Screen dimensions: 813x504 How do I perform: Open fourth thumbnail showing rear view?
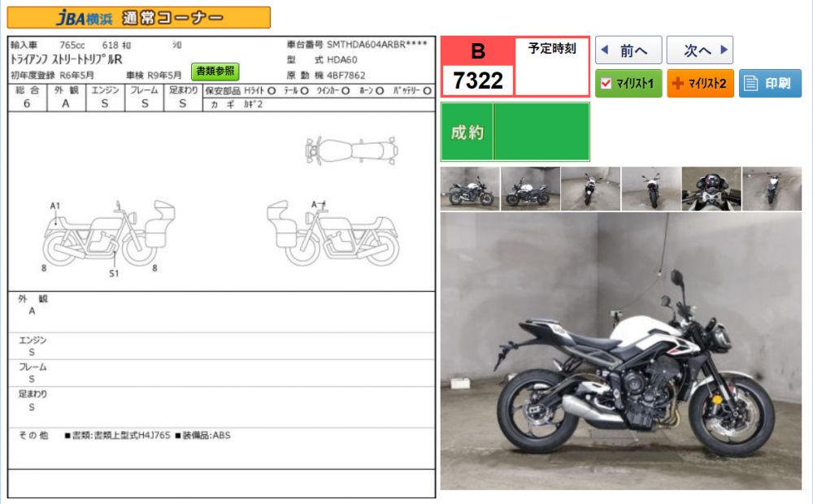[x=650, y=189]
